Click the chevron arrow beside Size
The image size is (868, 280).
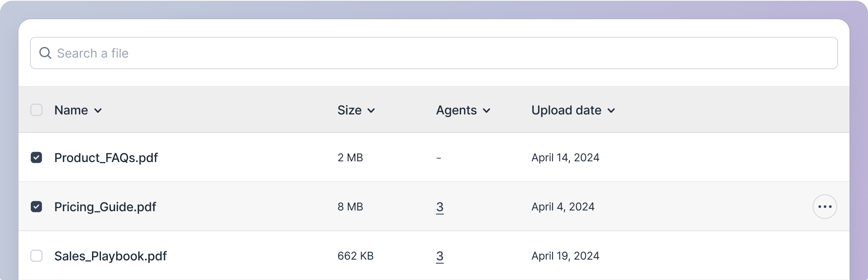click(371, 111)
